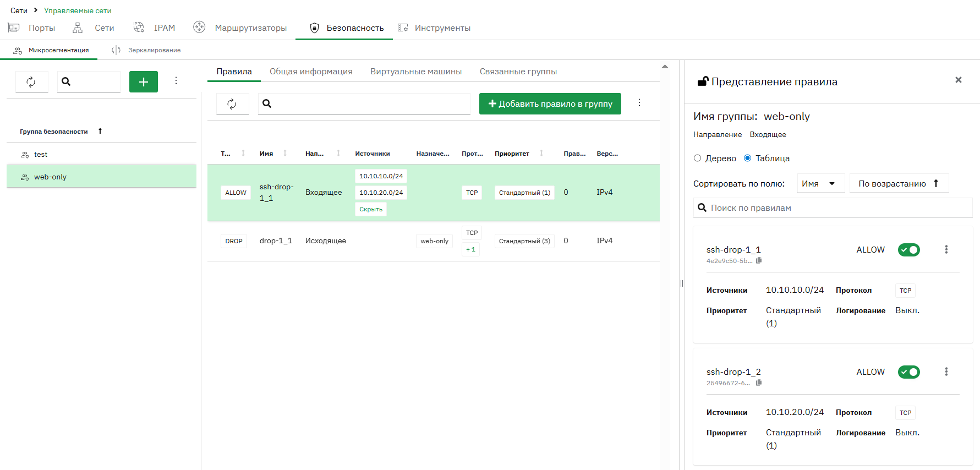Select the Security shield icon
Viewport: 980px width, 470px height.
click(315, 28)
